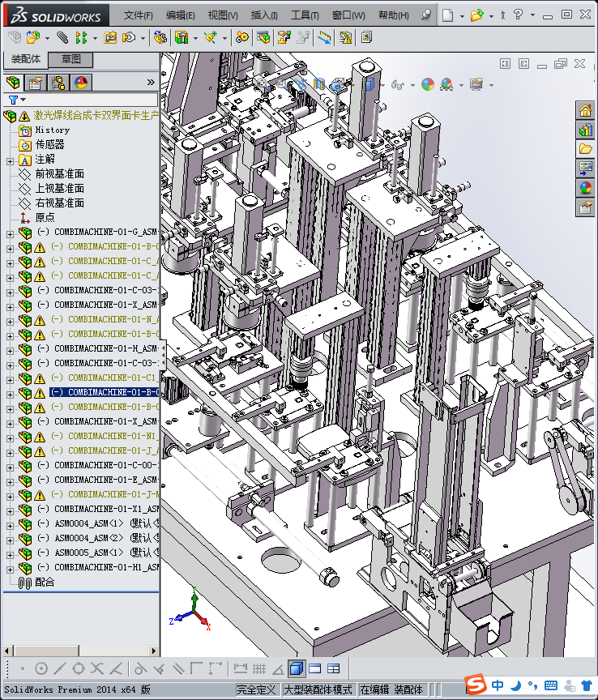Open the File Explorer folder task pane icon

(585, 149)
